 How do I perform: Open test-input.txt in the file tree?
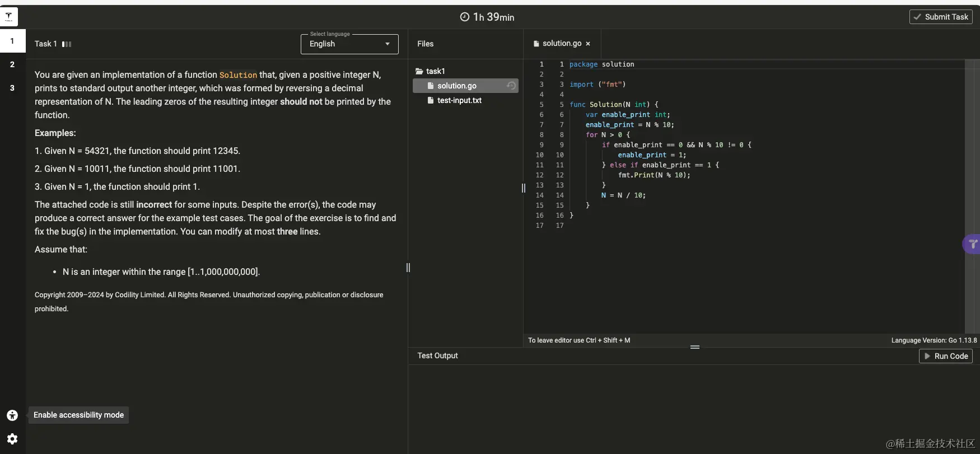point(465,100)
